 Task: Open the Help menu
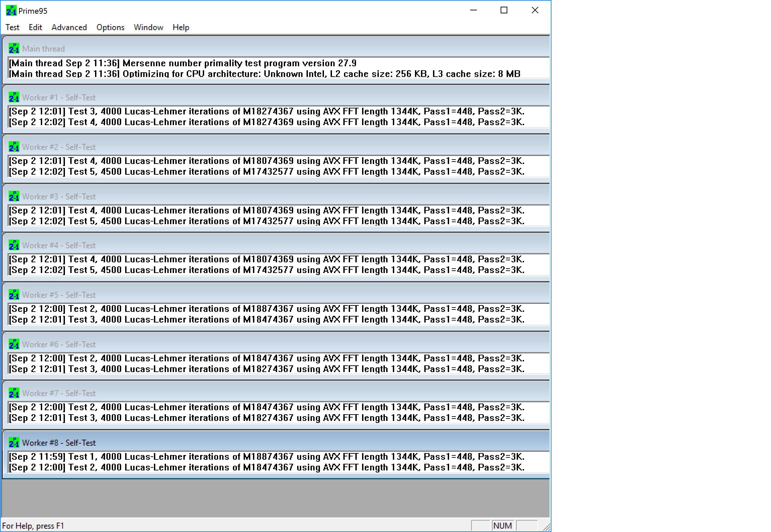point(181,27)
